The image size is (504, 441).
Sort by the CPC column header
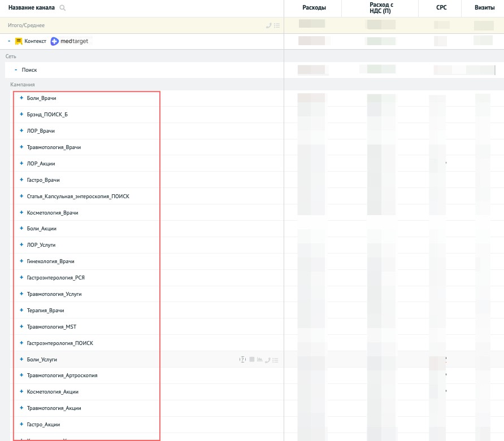(x=441, y=8)
